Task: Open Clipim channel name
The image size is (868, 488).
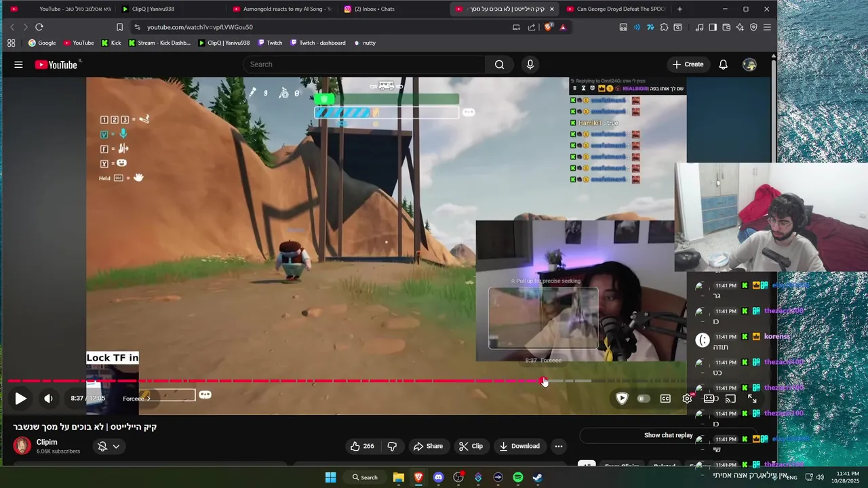Action: click(x=47, y=442)
